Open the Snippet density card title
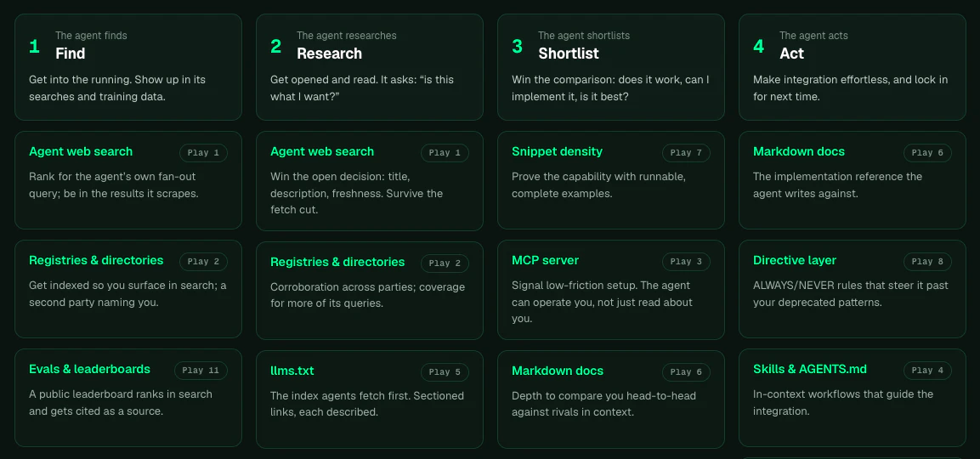The height and width of the screenshot is (459, 980). coord(557,151)
